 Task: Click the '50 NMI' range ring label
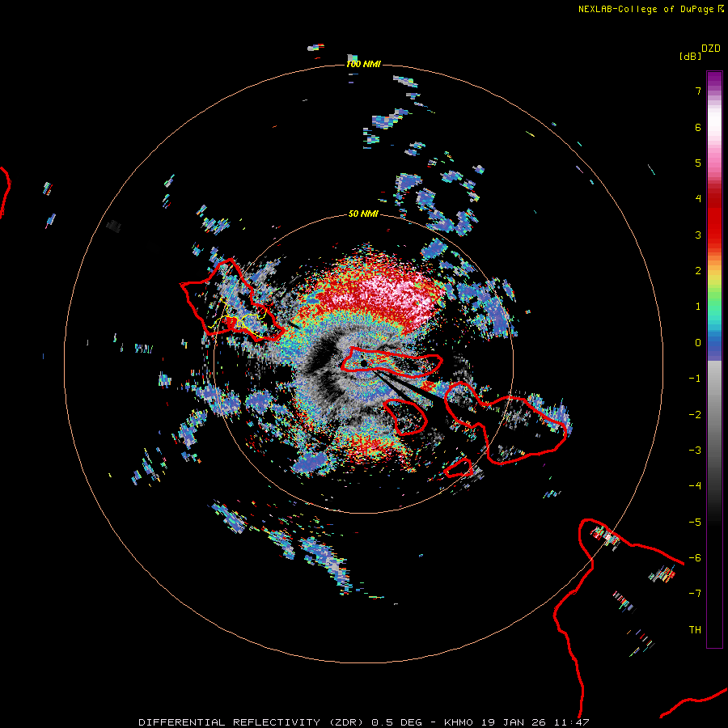click(363, 214)
